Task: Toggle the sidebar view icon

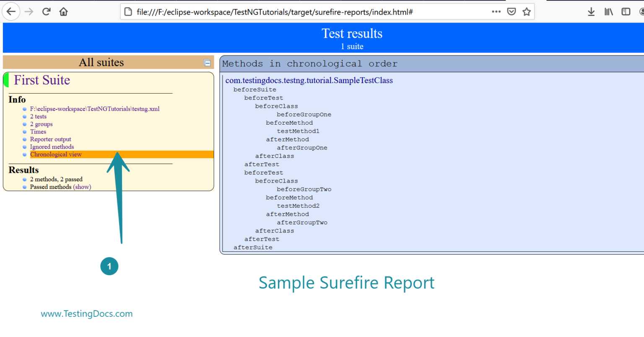Action: tap(626, 12)
